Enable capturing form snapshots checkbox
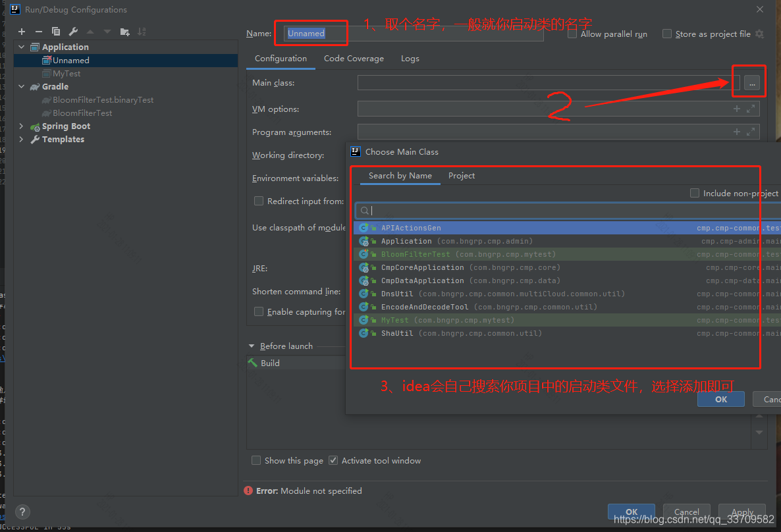781x532 pixels. pyautogui.click(x=259, y=311)
